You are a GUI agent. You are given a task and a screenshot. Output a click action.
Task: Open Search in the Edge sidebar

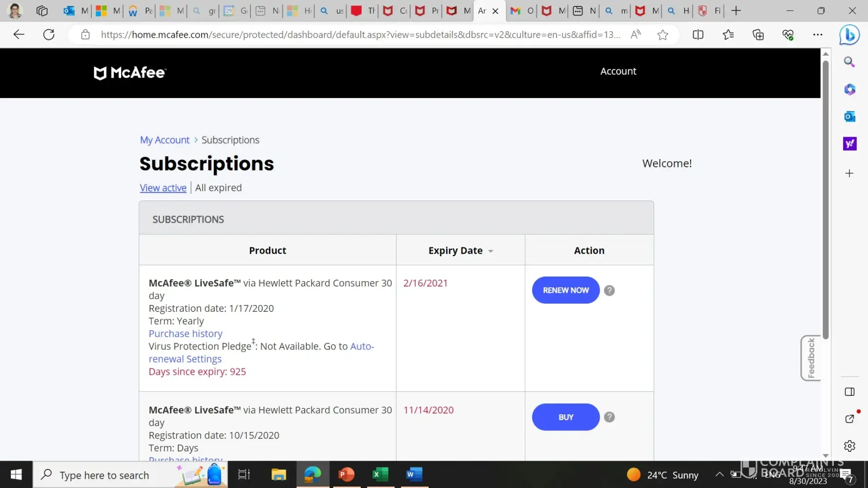[x=849, y=62]
